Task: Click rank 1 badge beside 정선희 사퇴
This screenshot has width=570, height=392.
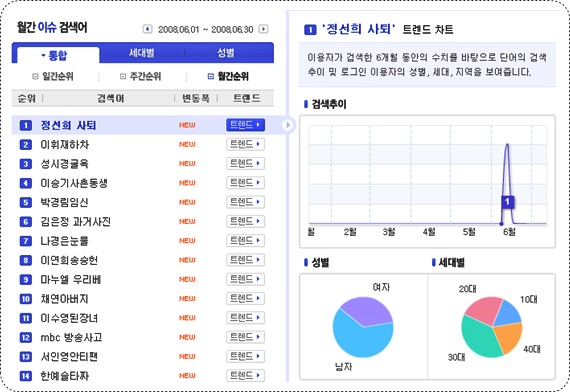Action: coord(25,125)
